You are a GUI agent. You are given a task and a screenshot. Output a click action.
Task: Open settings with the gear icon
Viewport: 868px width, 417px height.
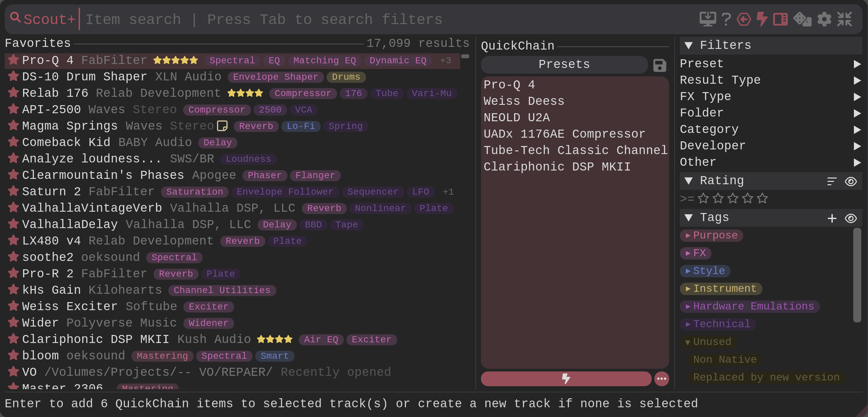[824, 19]
